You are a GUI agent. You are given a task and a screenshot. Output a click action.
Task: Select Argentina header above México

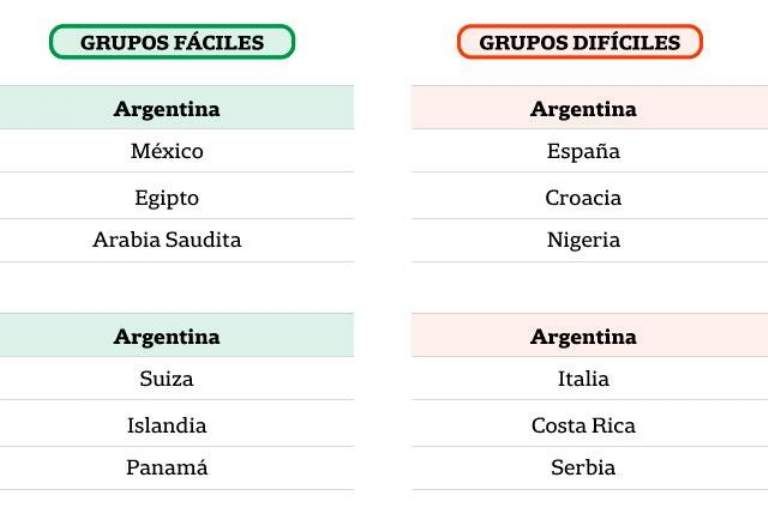pos(167,108)
